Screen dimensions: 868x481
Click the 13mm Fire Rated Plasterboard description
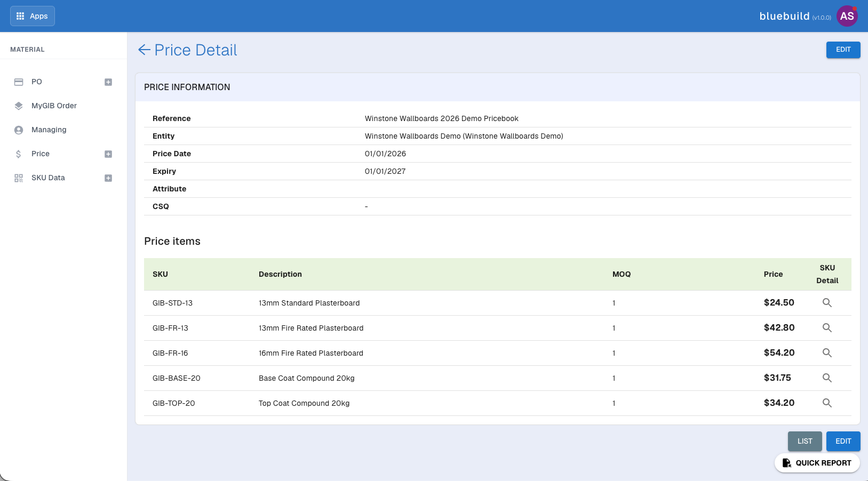tap(311, 328)
